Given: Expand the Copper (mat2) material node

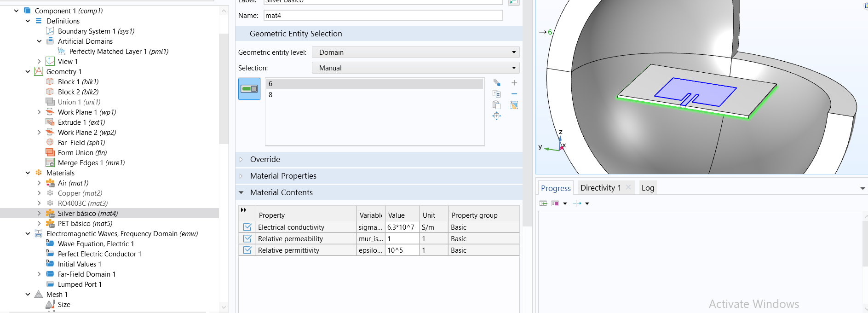Looking at the screenshot, I should tap(39, 193).
